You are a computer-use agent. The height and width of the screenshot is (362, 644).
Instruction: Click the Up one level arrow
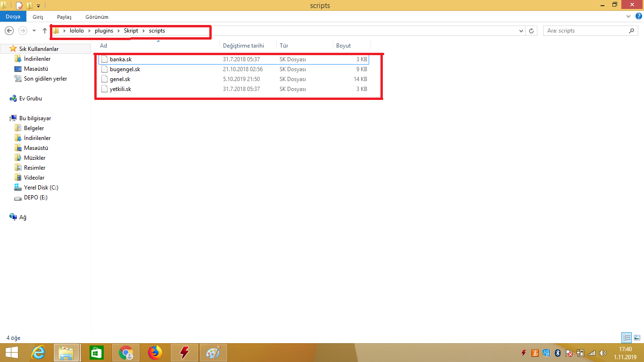(45, 31)
